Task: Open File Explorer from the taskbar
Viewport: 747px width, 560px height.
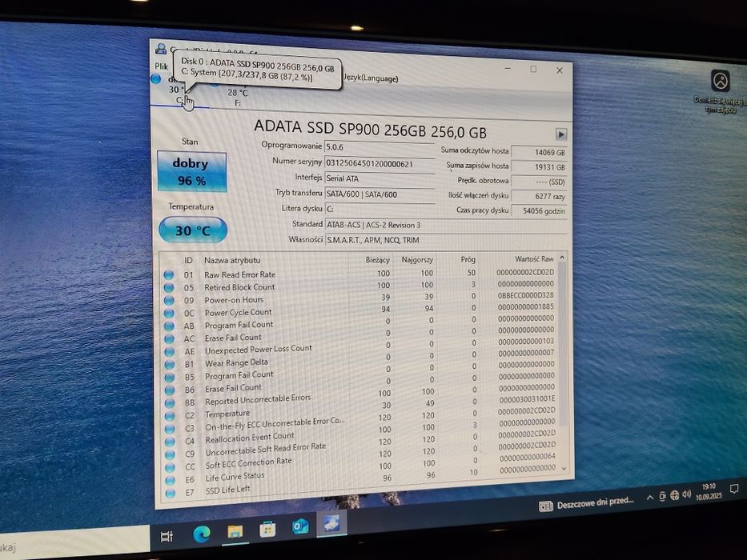Action: (235, 531)
